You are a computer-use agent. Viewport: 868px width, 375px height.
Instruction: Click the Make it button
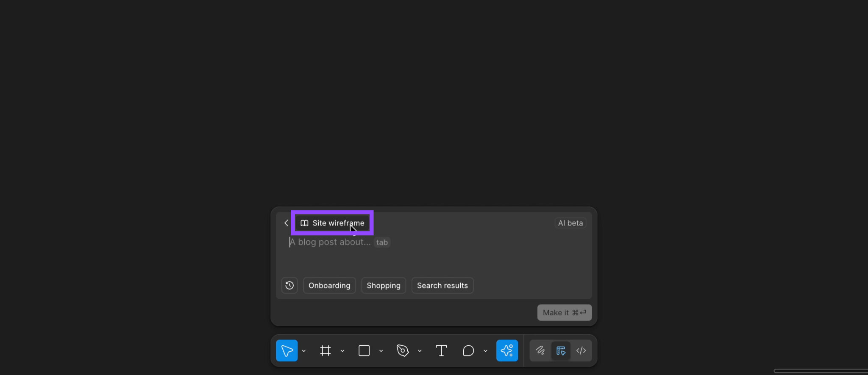coord(564,313)
